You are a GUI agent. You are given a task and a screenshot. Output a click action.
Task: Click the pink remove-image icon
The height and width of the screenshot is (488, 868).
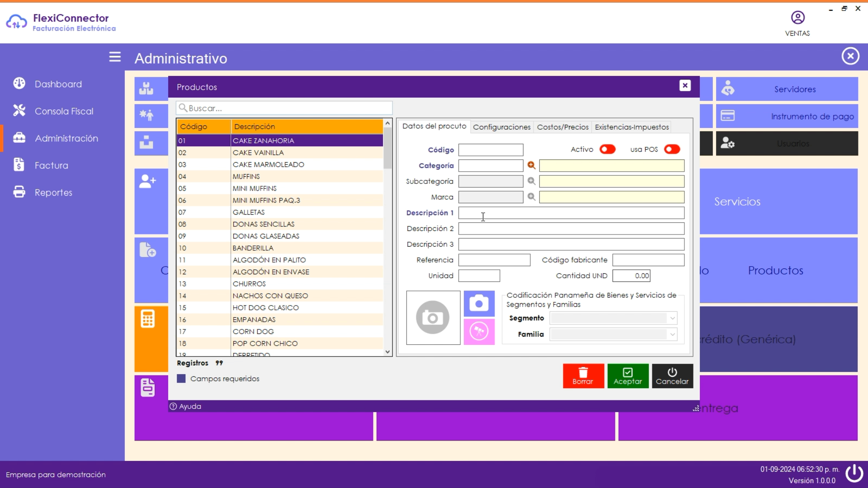(x=479, y=332)
